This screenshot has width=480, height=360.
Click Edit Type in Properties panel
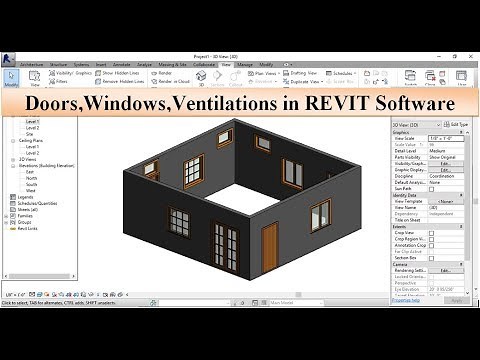(x=456, y=125)
